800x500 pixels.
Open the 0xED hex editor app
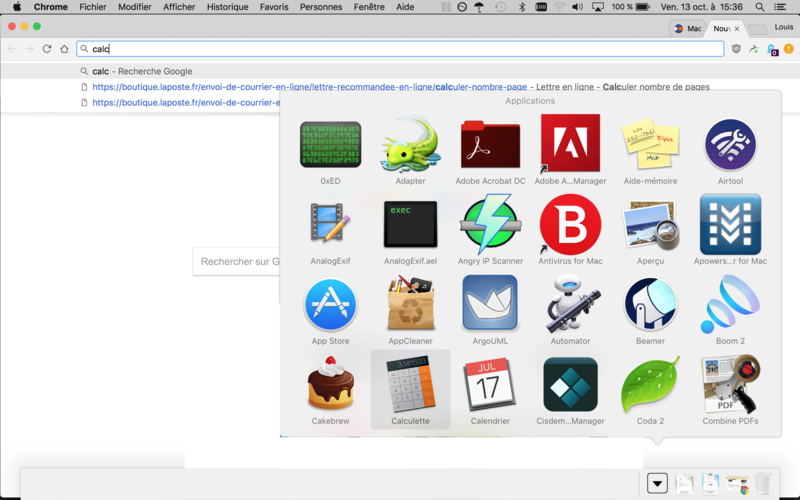tap(330, 145)
